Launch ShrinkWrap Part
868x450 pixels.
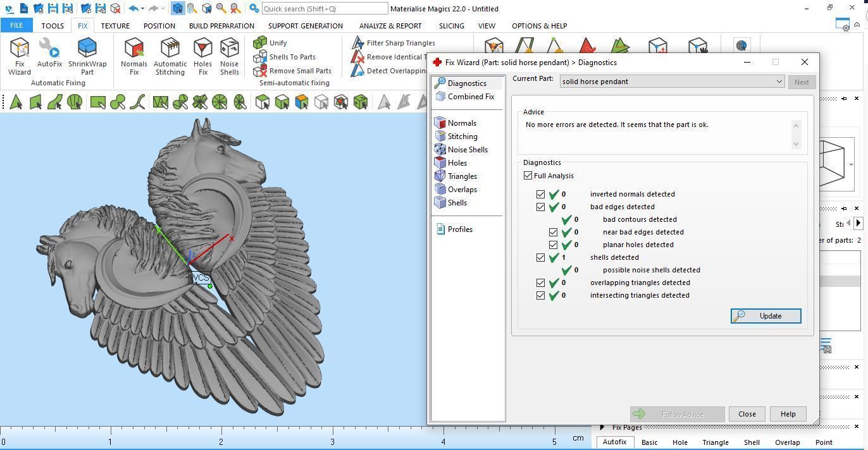[x=87, y=56]
